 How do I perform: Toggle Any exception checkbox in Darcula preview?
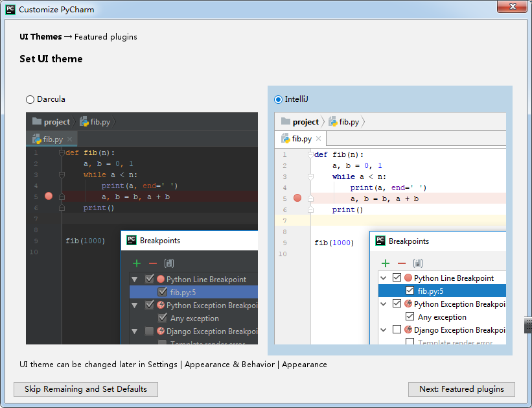click(163, 318)
